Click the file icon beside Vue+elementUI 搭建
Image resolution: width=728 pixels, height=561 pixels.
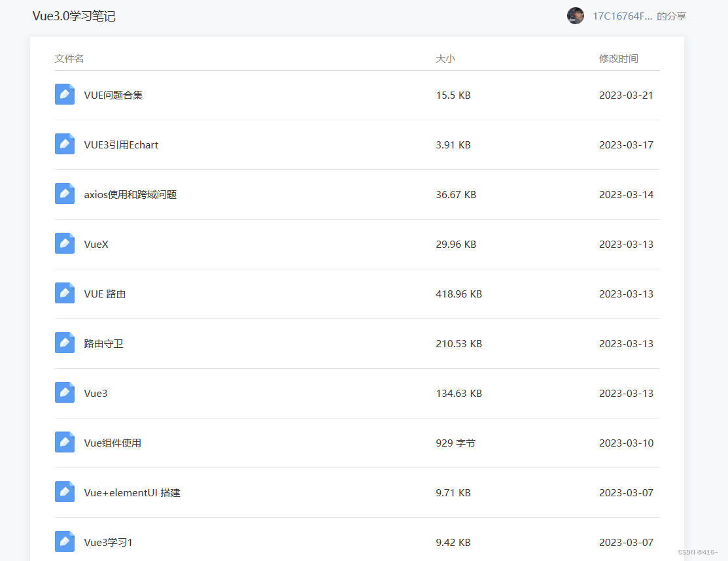coord(65,492)
